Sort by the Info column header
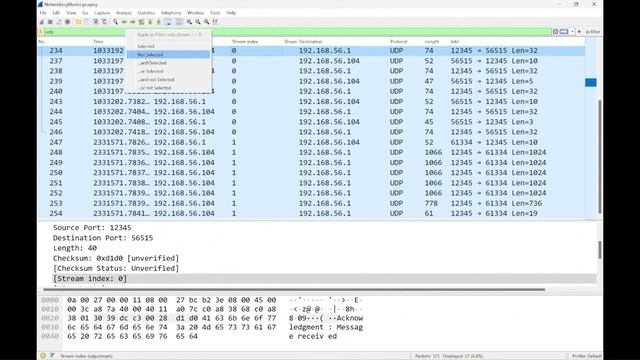640x360 pixels. [x=455, y=42]
